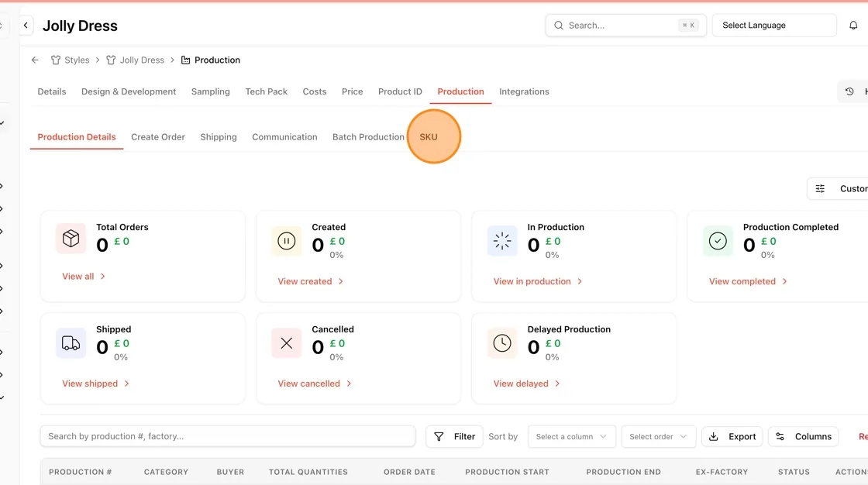868x485 pixels.
Task: Click the Shipped truck icon
Action: tap(71, 343)
